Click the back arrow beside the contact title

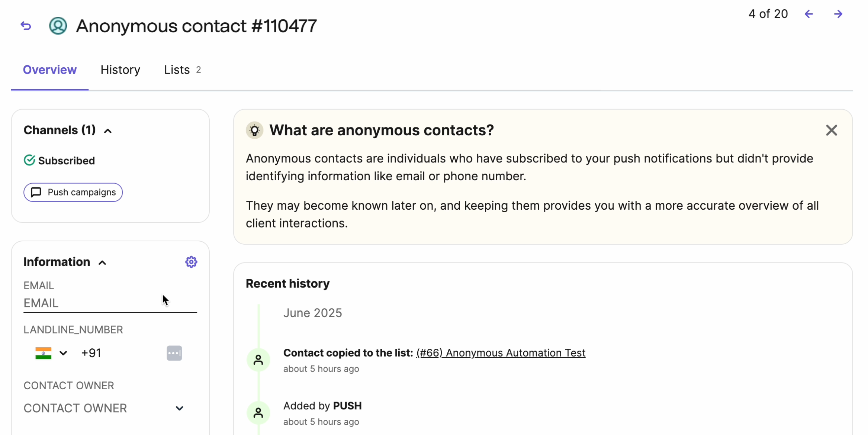click(25, 25)
